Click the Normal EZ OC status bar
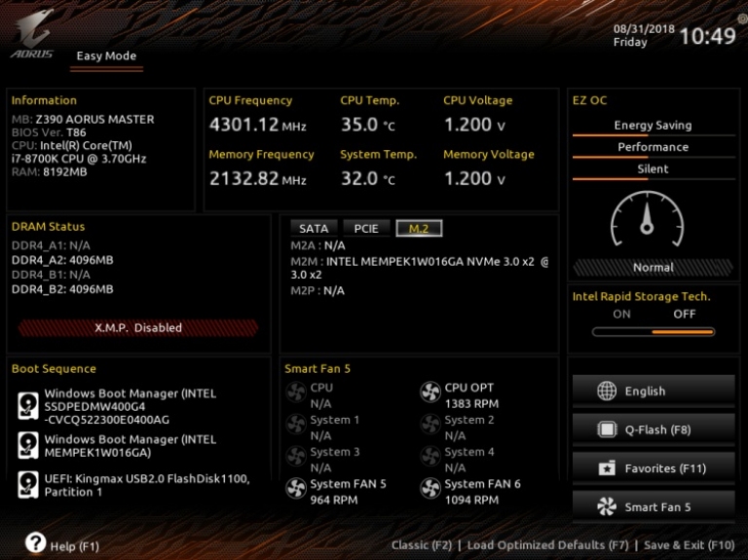The width and height of the screenshot is (748, 560). click(654, 268)
